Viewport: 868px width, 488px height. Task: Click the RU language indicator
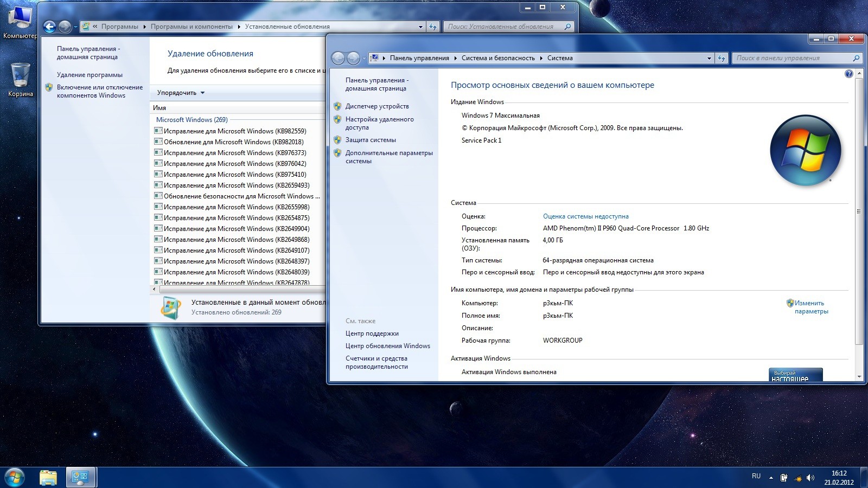pyautogui.click(x=756, y=476)
